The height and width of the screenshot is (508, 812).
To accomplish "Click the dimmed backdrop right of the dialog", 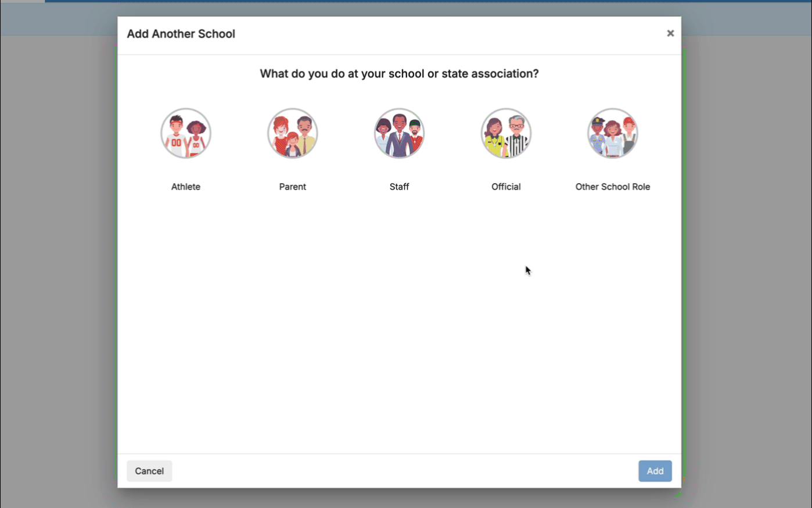I will tap(749, 262).
